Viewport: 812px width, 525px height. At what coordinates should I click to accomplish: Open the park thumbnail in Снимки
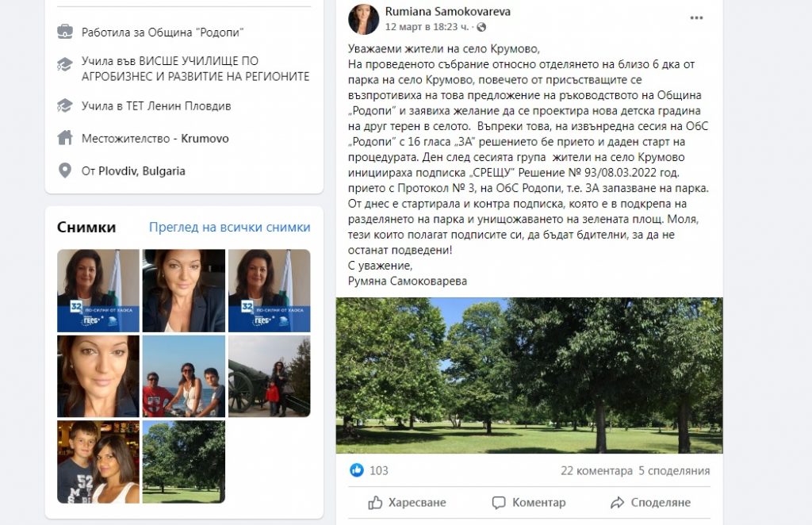[184, 462]
